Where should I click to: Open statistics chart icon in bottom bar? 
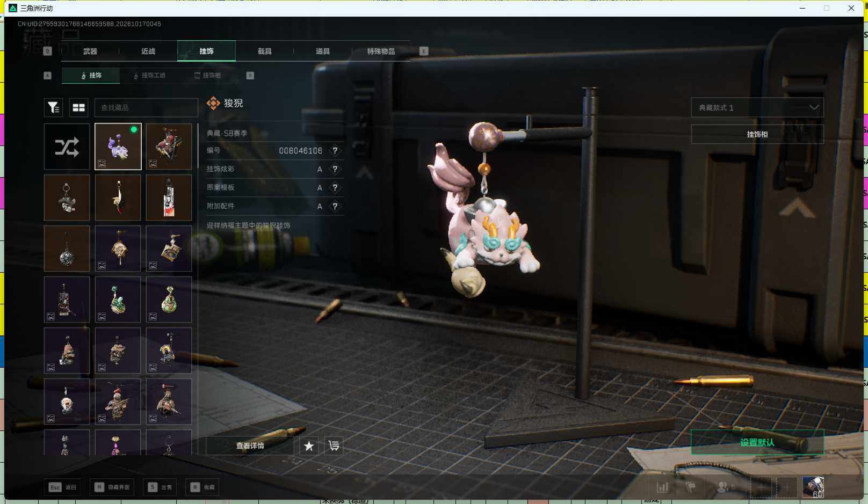tap(663, 487)
